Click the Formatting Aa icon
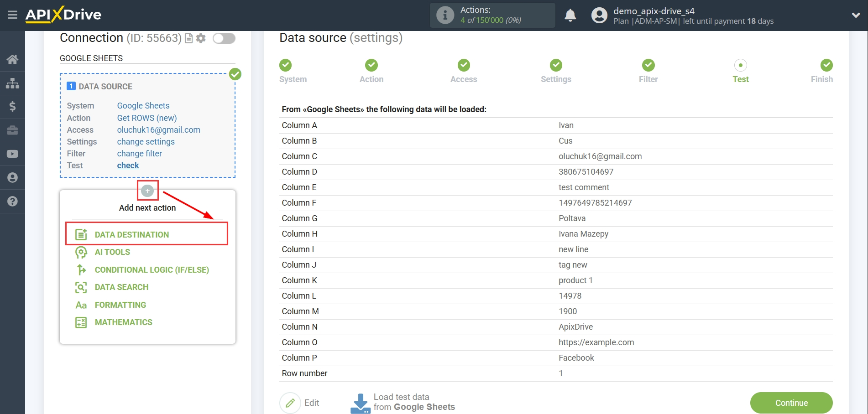The width and height of the screenshot is (868, 414). tap(81, 305)
